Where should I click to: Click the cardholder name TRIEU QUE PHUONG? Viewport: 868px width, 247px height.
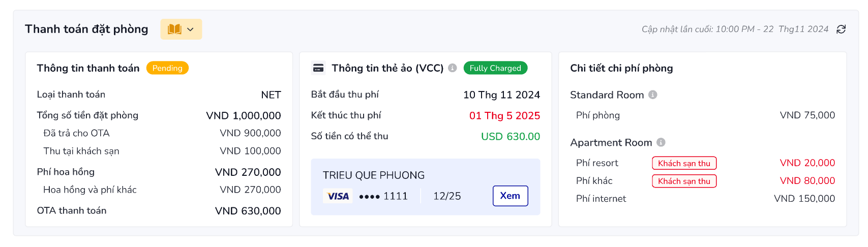[374, 175]
